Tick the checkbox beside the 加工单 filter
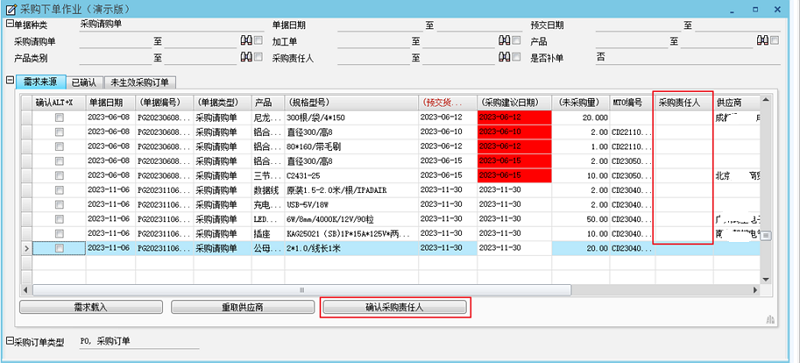The image size is (800, 363). click(517, 40)
